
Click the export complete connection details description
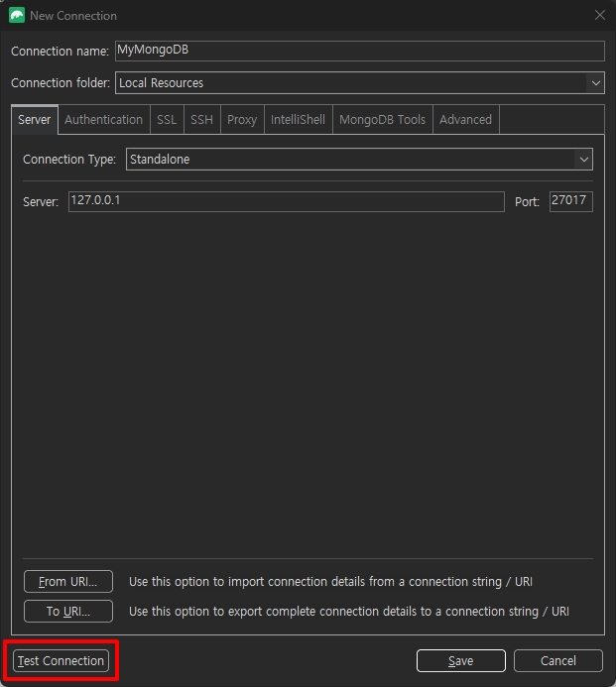[349, 612]
